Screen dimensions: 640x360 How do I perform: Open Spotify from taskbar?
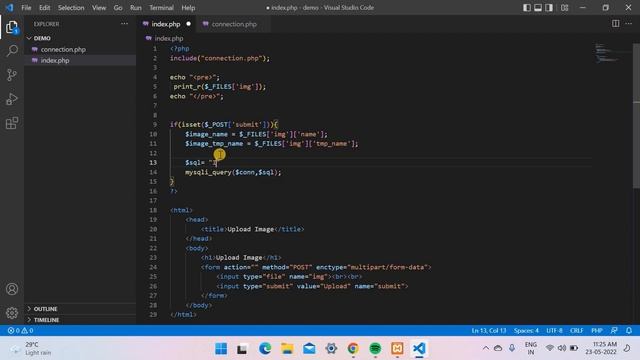click(x=375, y=348)
